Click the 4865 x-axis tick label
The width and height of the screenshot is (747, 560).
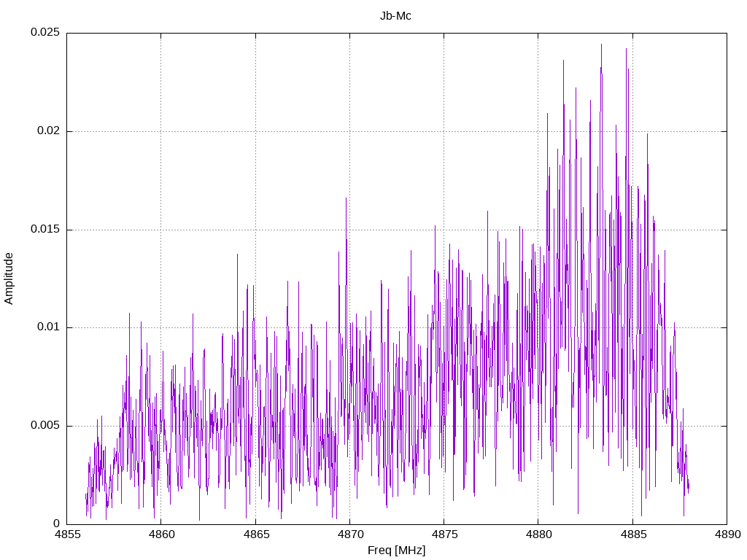click(256, 534)
